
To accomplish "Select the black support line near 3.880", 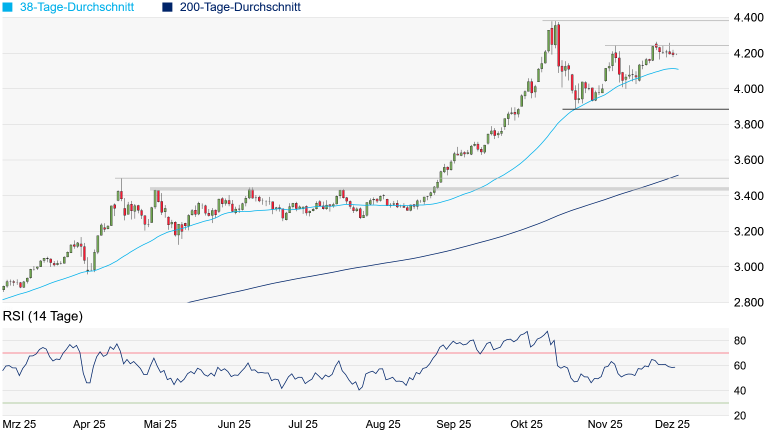I will pos(640,109).
